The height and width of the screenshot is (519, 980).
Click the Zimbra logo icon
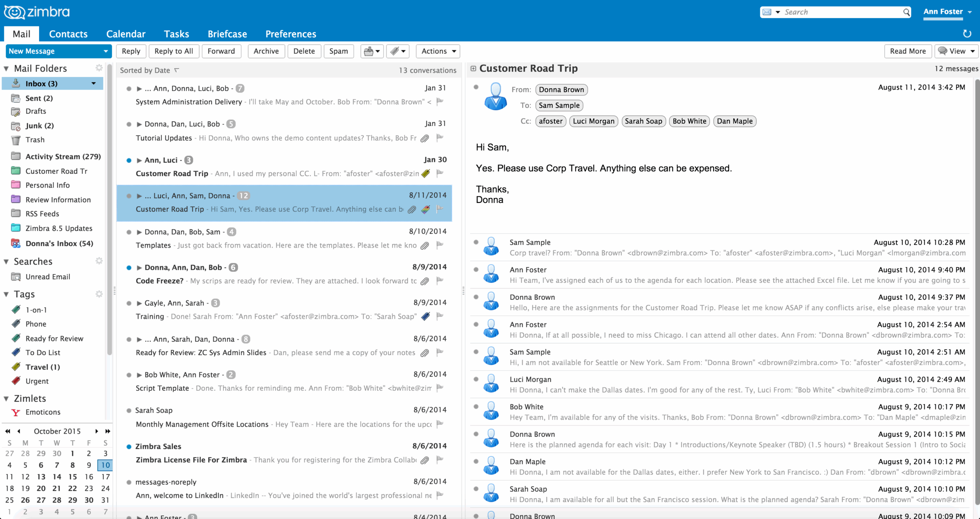[15, 12]
